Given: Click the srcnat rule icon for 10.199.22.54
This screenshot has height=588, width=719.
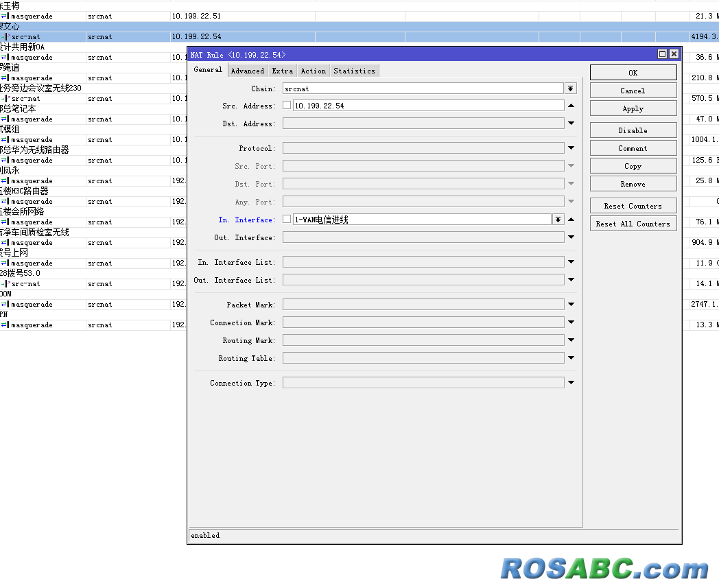Looking at the screenshot, I should [x=5, y=36].
